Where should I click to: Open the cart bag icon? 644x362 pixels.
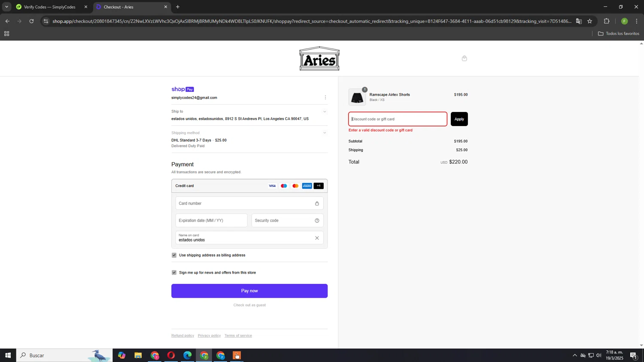click(x=464, y=58)
